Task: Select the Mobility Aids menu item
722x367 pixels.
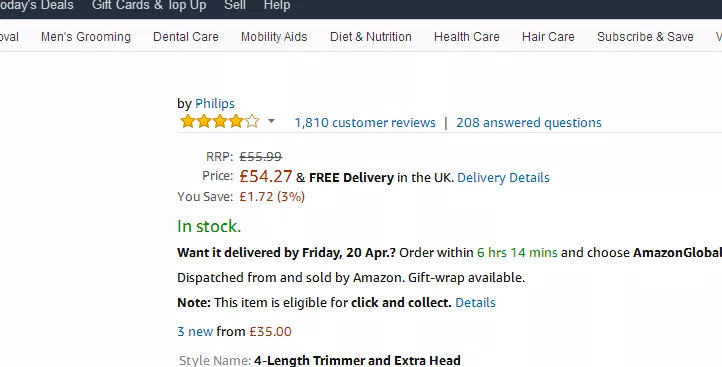Action: tap(274, 37)
